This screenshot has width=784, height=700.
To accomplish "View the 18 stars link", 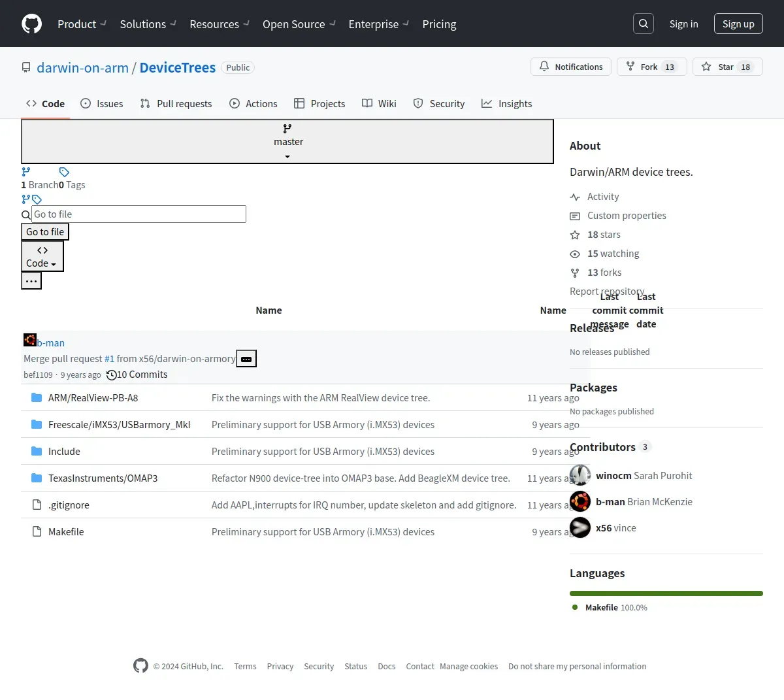I will point(595,234).
